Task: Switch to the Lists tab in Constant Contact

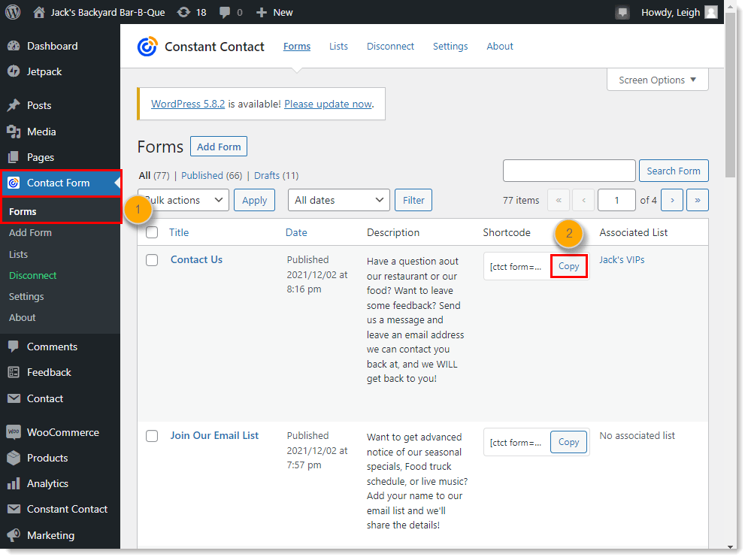Action: pos(338,46)
